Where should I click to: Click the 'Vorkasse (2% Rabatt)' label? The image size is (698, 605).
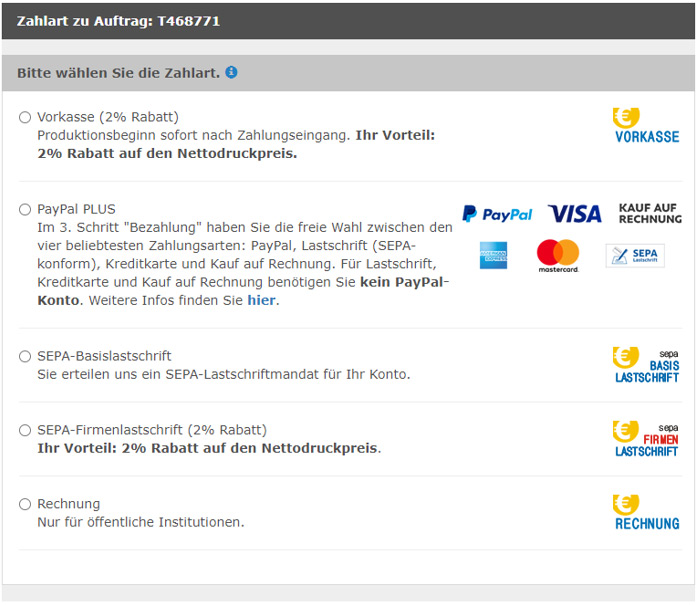[x=108, y=117]
